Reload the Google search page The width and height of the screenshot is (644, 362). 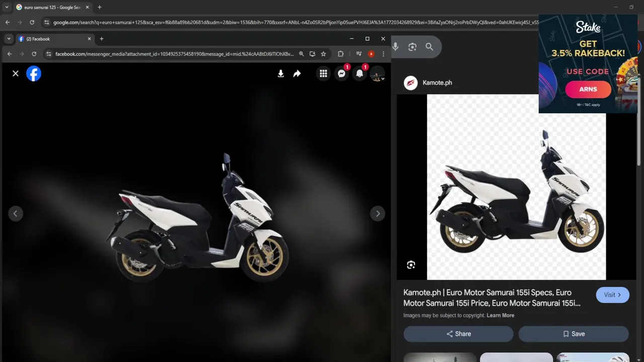click(x=32, y=22)
